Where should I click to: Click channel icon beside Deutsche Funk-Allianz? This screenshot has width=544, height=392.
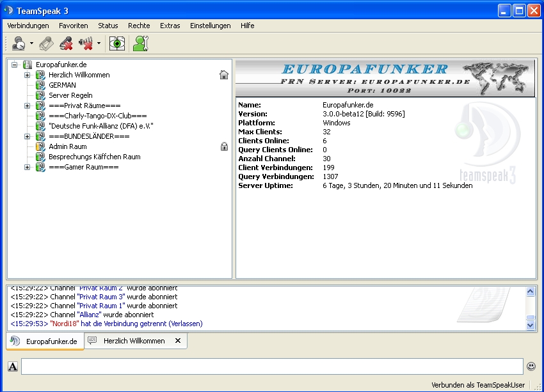(40, 126)
